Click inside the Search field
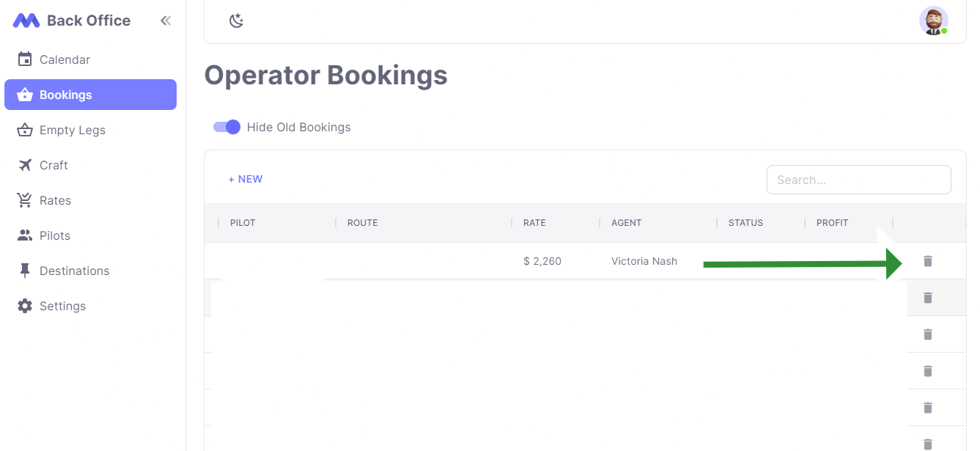This screenshot has height=451, width=980. click(x=858, y=179)
